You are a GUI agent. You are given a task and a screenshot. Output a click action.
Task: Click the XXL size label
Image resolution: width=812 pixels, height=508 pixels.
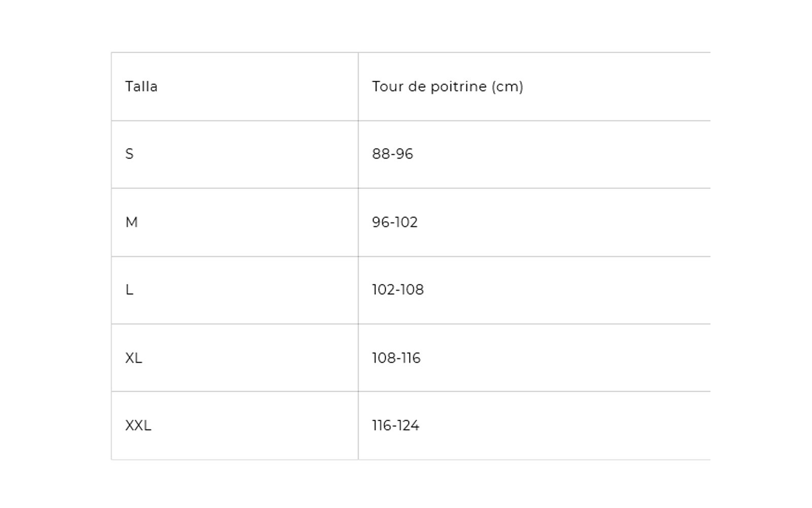[x=138, y=425]
